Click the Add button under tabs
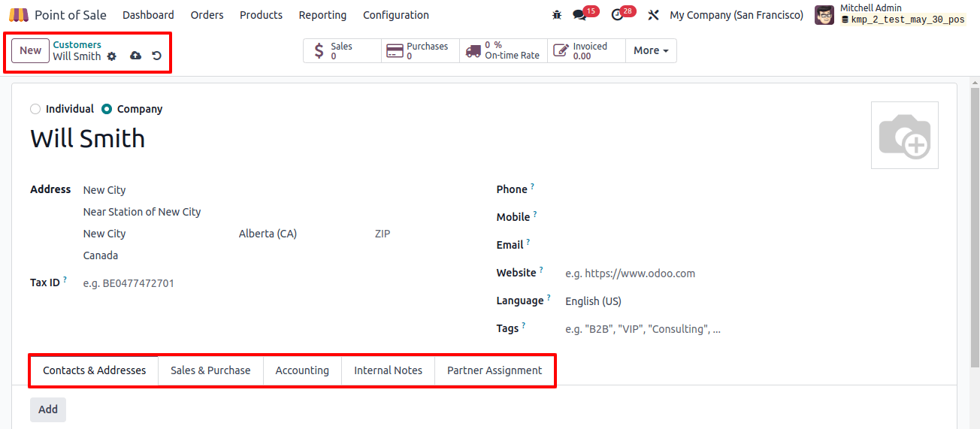This screenshot has width=980, height=429. click(48, 409)
